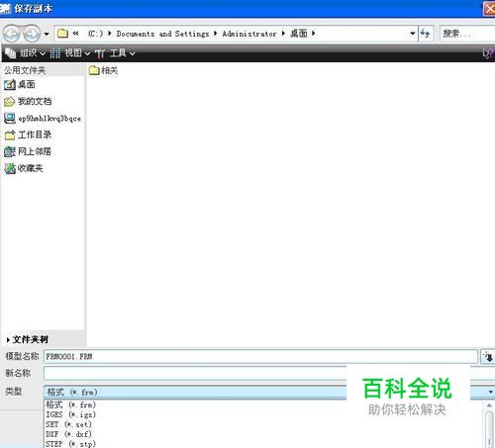
Task: Click the type list scrollbar up arrow
Action: [x=489, y=405]
